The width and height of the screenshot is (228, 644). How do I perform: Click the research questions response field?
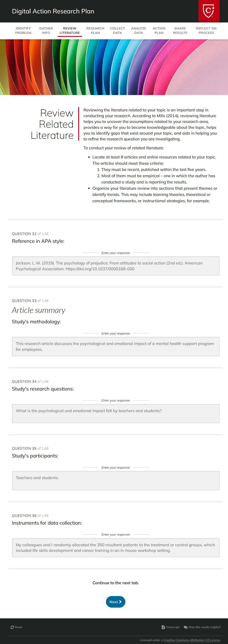116,413
